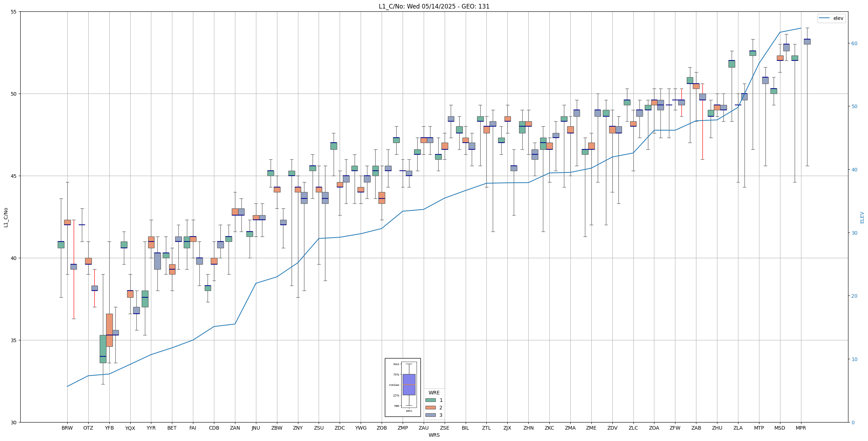Screen dimensions: 868x441
Task: Click the elev legend entry
Action: 838,18
